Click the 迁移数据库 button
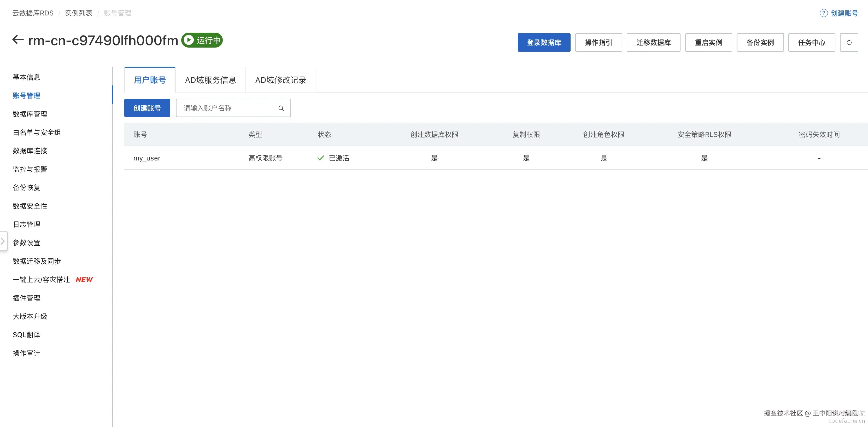 (x=653, y=43)
